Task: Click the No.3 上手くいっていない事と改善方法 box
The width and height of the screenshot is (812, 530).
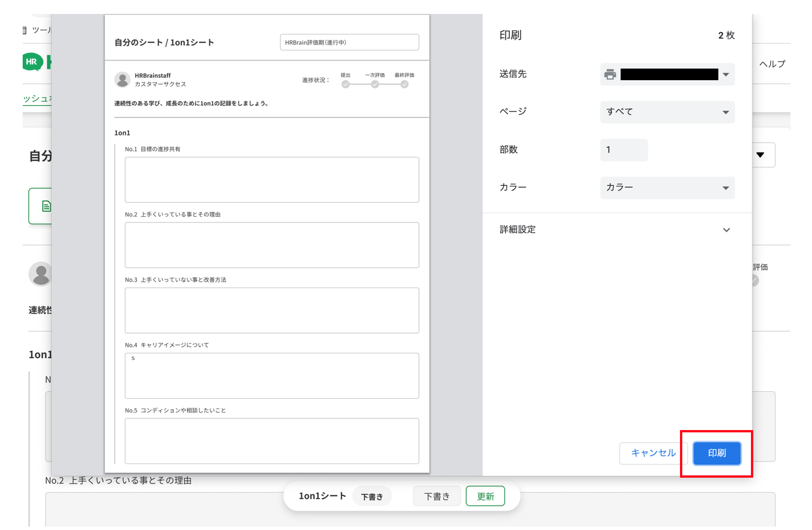Action: [272, 310]
